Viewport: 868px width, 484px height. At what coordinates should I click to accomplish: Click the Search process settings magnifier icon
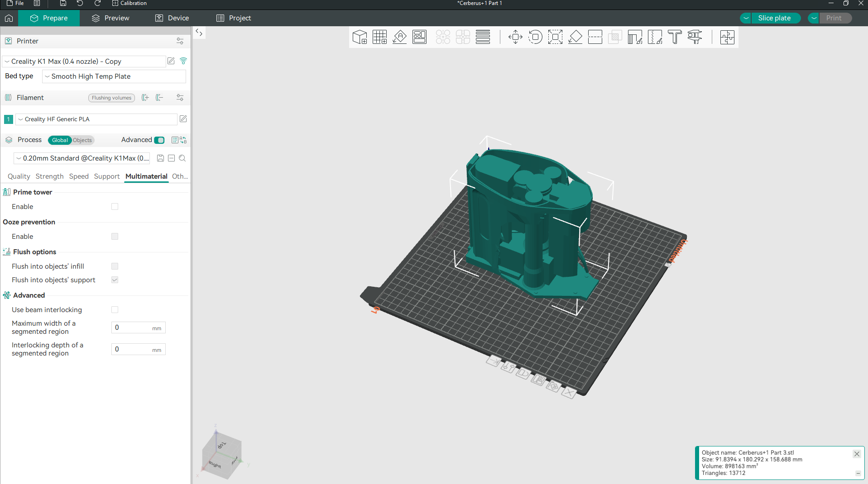(182, 158)
